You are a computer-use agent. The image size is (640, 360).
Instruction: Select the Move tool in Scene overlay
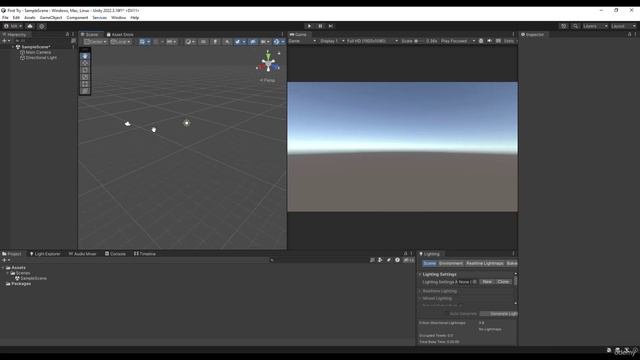(85, 63)
